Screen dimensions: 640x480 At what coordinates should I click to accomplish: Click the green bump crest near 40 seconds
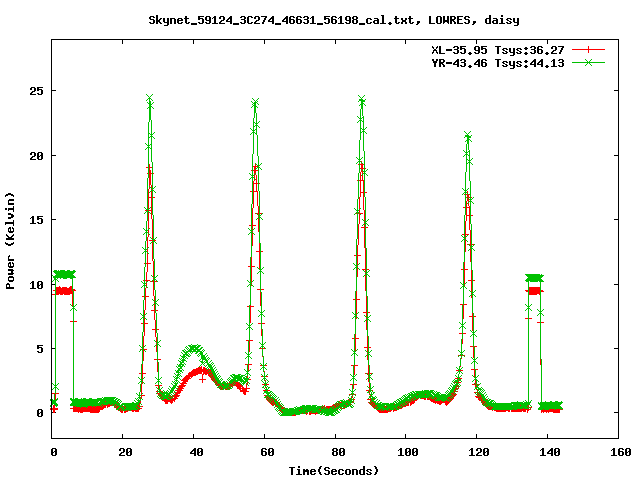[195, 348]
